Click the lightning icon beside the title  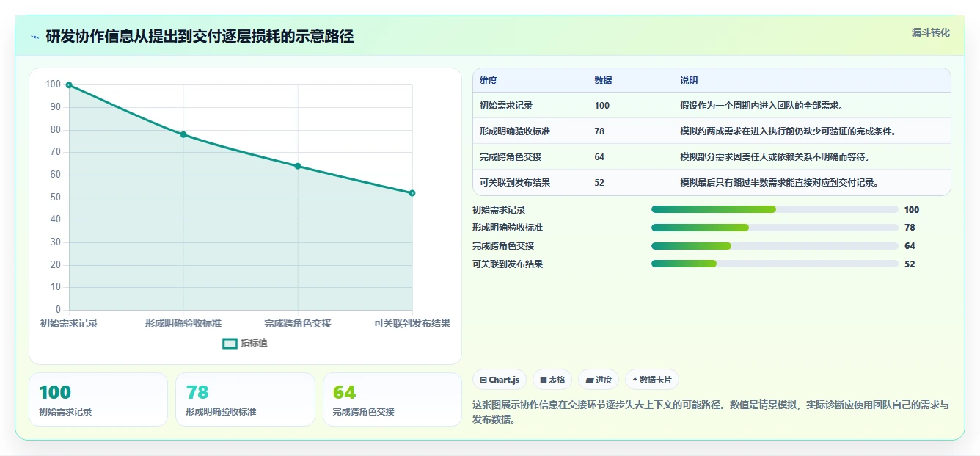point(34,37)
